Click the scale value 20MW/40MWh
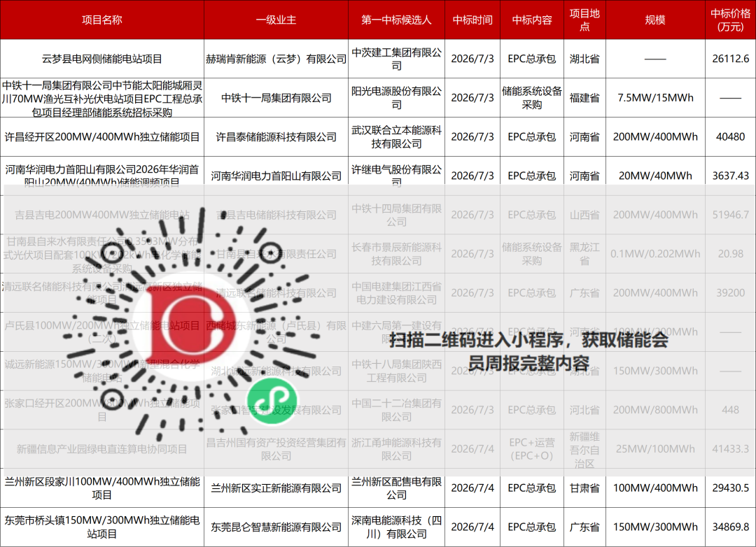 [x=655, y=176]
